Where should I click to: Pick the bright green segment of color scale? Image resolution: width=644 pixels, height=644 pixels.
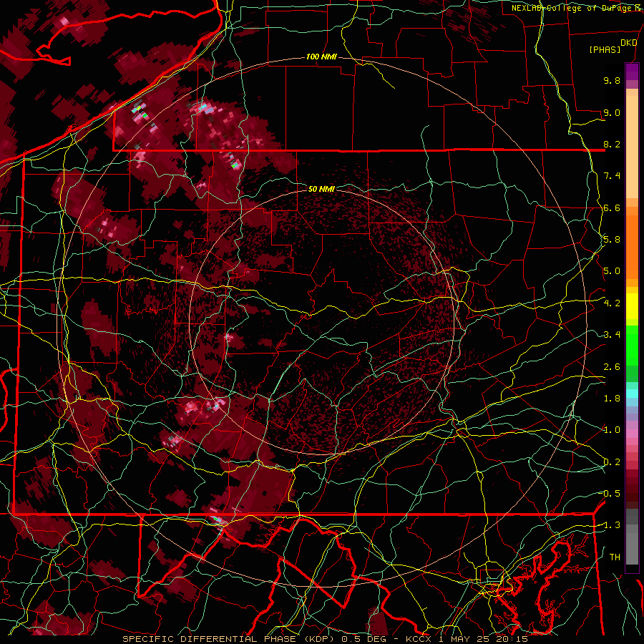click(632, 345)
